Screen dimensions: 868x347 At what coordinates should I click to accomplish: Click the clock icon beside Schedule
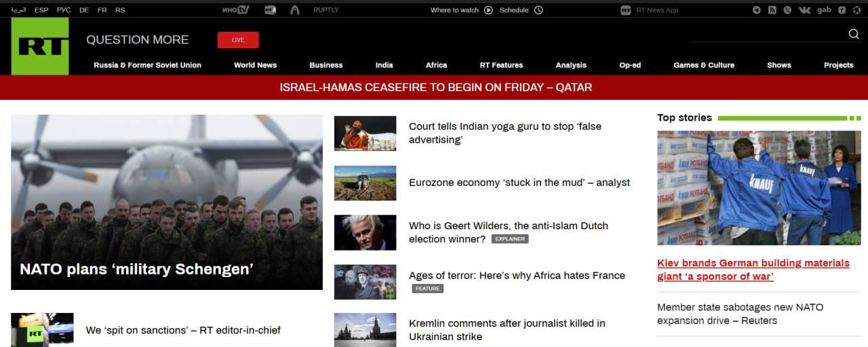[538, 10]
